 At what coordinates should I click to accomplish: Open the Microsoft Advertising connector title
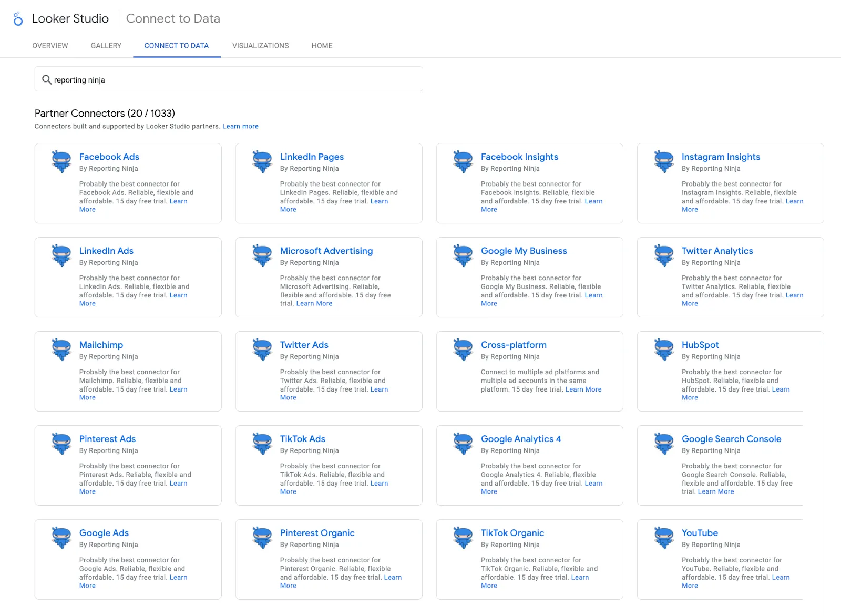326,251
